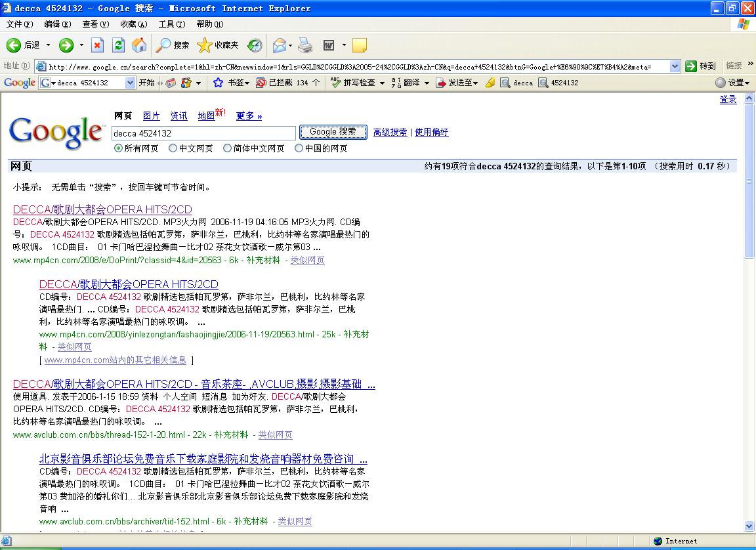Select the 简体中文网页 radio button

pos(227,148)
